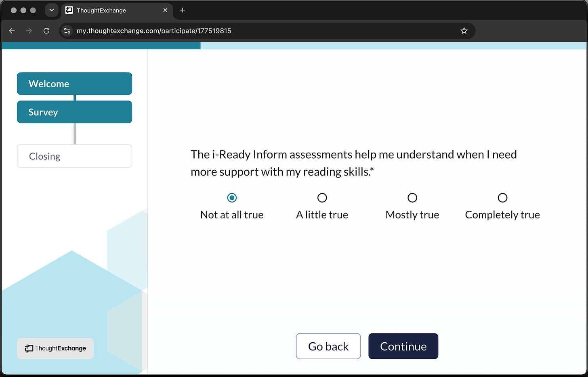The image size is (588, 377).
Task: Click the Continue button
Action: (x=403, y=346)
